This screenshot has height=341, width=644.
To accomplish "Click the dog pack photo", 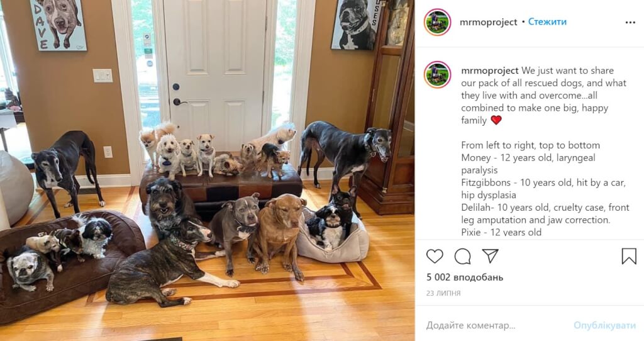I will click(207, 170).
